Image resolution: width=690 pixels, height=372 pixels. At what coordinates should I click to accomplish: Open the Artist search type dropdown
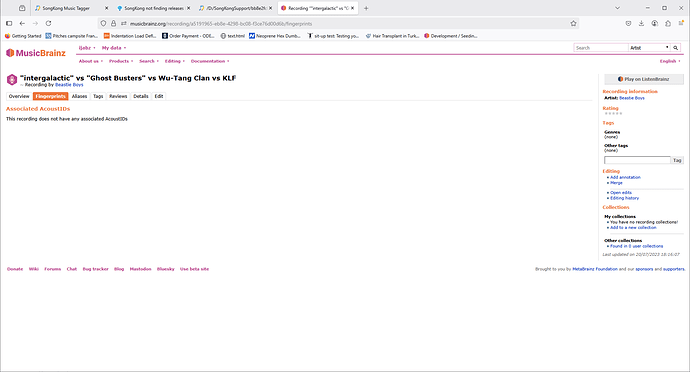649,48
